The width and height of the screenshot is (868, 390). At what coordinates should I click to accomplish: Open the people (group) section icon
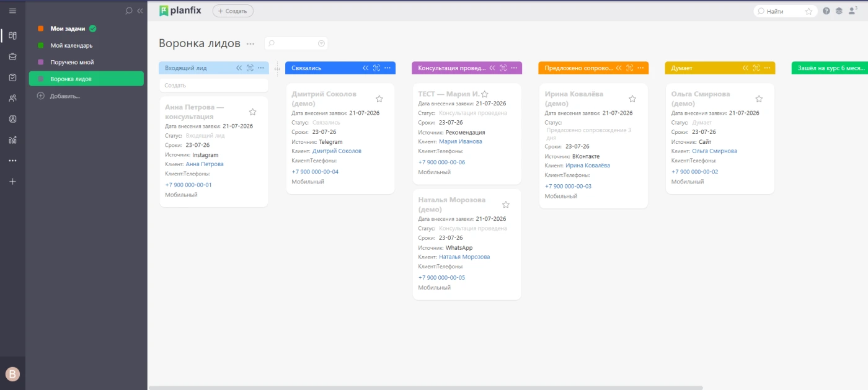tap(12, 98)
